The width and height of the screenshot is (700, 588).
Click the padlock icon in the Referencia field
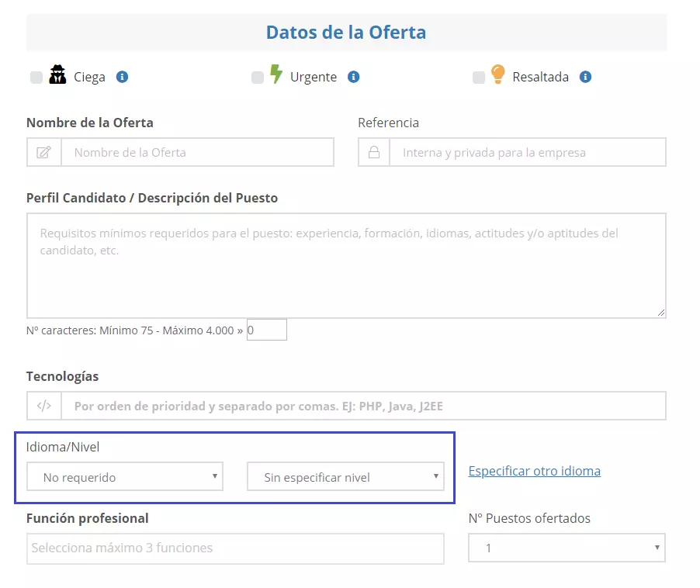tap(374, 151)
